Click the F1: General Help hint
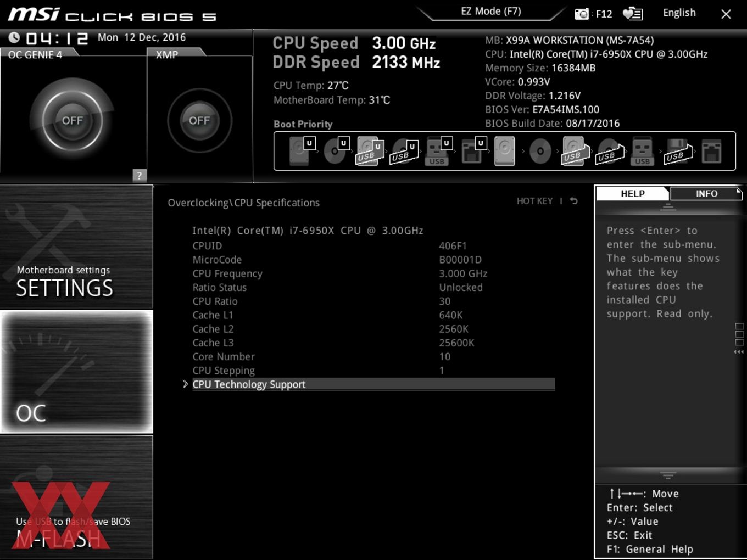 [x=650, y=549]
